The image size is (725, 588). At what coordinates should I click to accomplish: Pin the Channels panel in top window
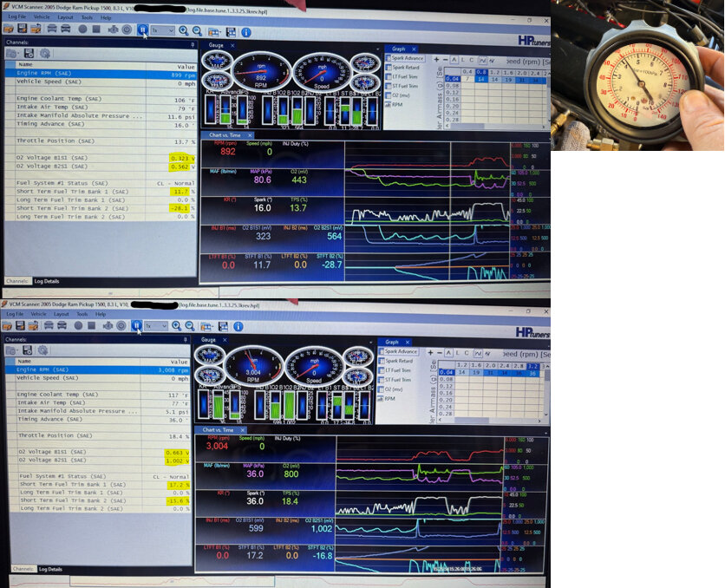(x=193, y=45)
